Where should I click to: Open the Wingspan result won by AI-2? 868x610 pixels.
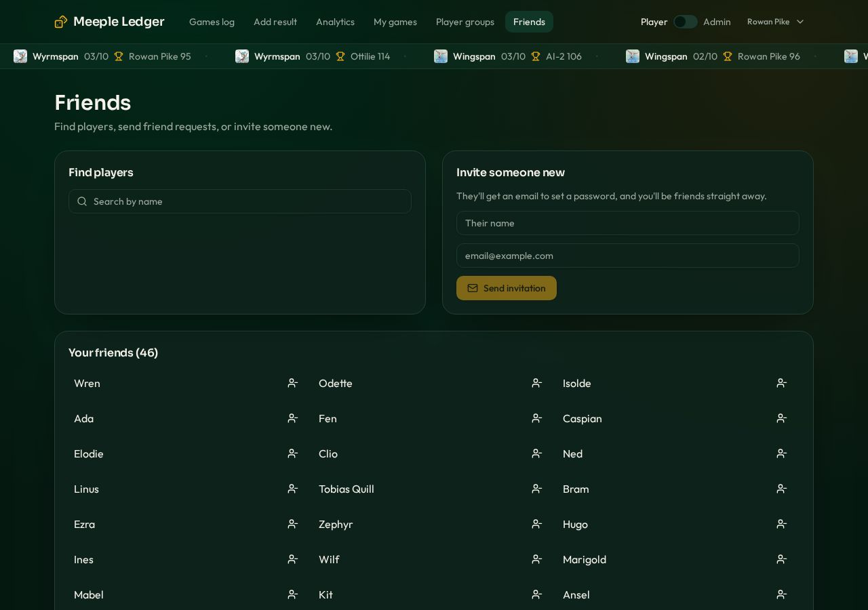click(508, 56)
